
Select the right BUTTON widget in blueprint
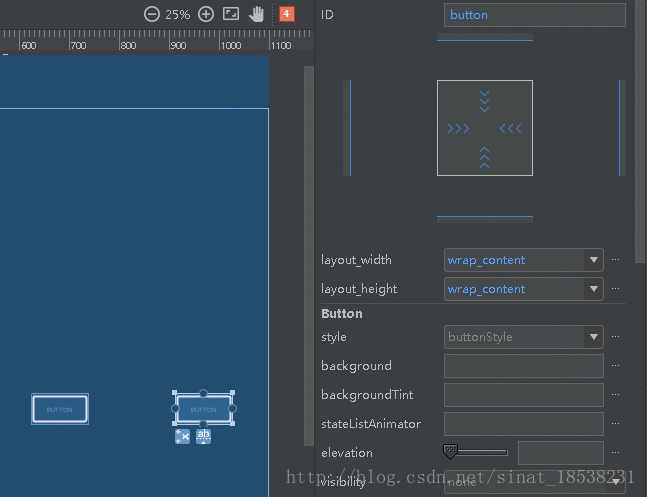click(x=203, y=409)
